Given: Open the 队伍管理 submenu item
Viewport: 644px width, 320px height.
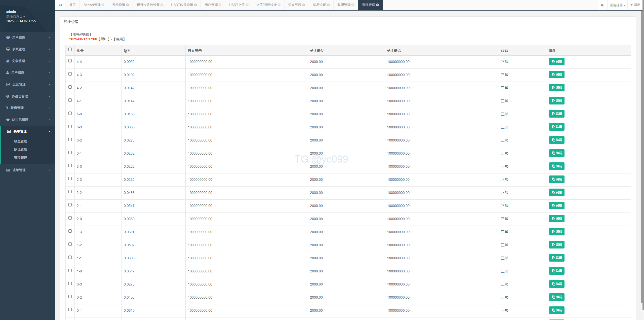Looking at the screenshot, I should pos(21,149).
